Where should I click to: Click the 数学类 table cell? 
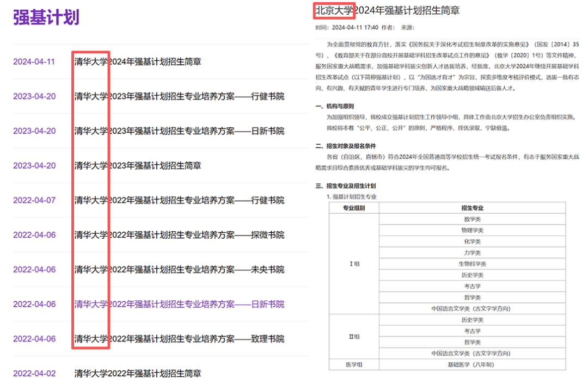[x=472, y=219]
